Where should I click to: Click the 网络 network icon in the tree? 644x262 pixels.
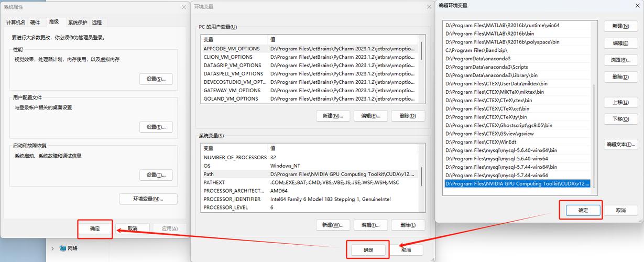(x=63, y=248)
